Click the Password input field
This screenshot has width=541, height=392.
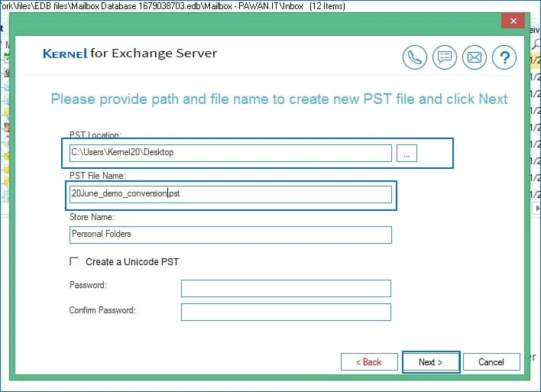coord(286,289)
